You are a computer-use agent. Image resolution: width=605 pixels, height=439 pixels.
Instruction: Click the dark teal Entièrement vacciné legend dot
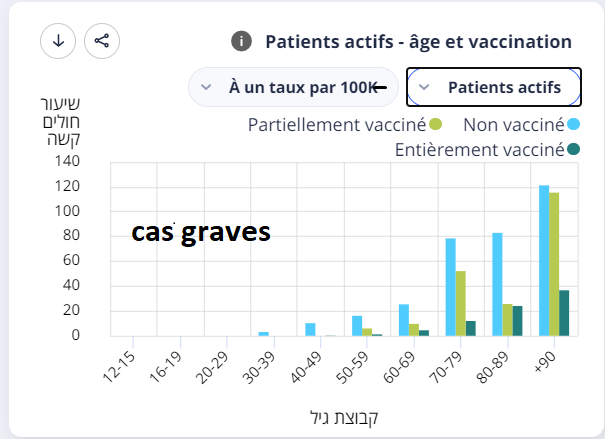(574, 150)
